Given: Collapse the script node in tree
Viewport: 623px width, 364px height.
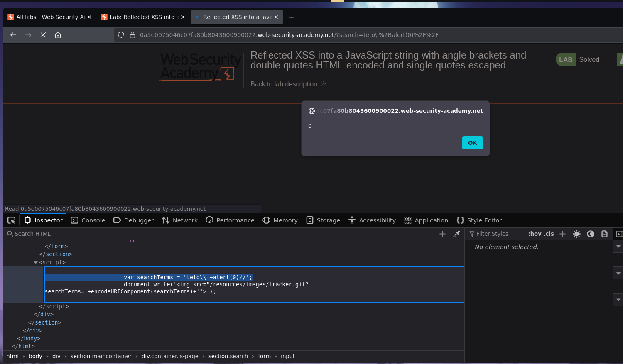Looking at the screenshot, I should coord(36,262).
